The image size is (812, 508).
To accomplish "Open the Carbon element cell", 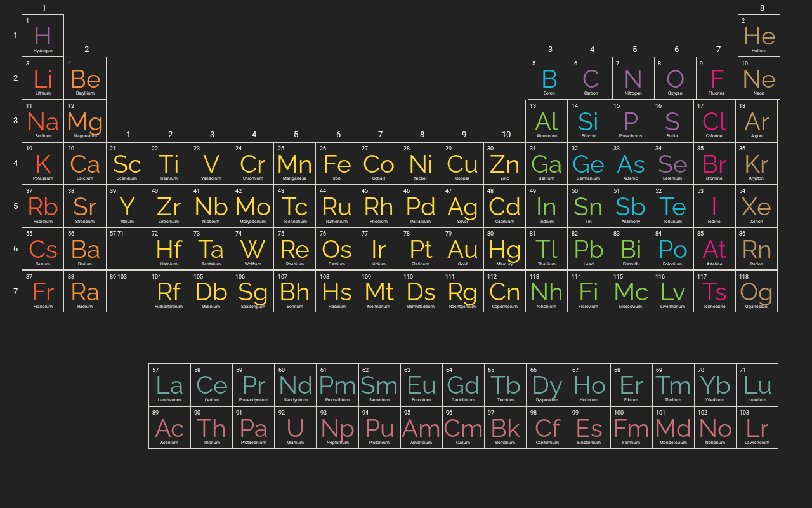I will (591, 79).
